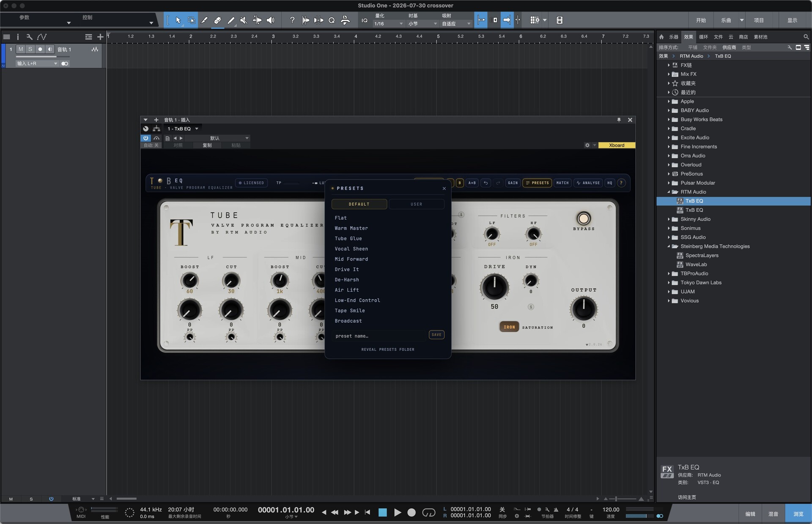
Task: Click the browser search magnifier icon
Action: point(806,37)
